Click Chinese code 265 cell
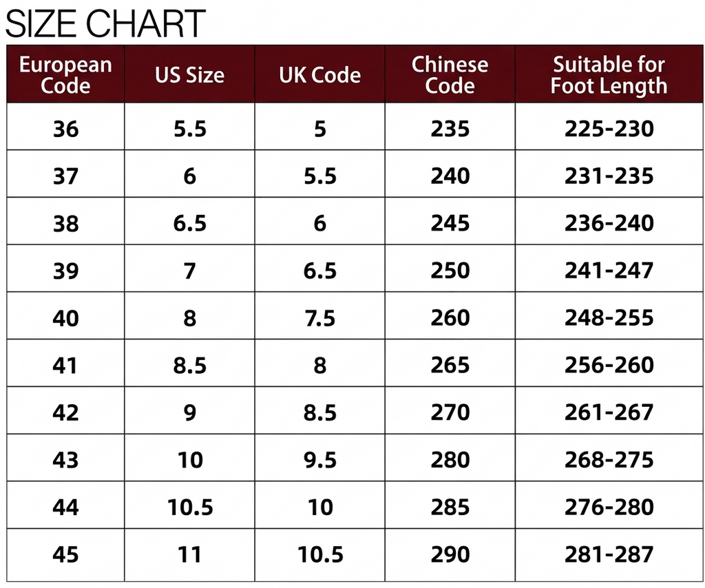Viewport: 705px width, 588px height. click(450, 365)
